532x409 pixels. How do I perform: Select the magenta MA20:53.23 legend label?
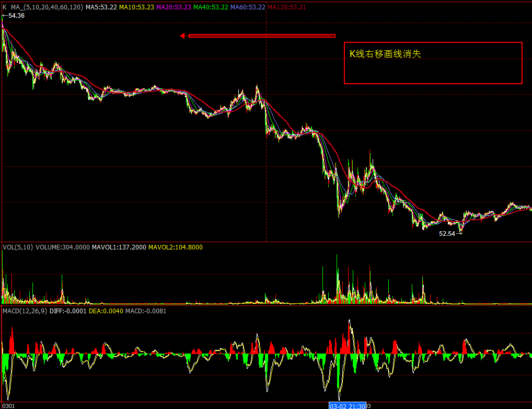click(x=174, y=7)
